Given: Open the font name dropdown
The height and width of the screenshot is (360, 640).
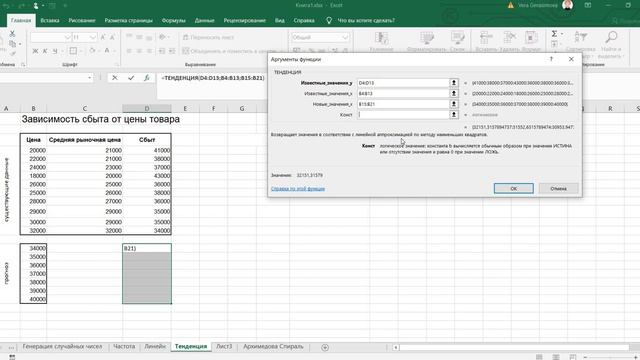Looking at the screenshot, I should coord(67,38).
